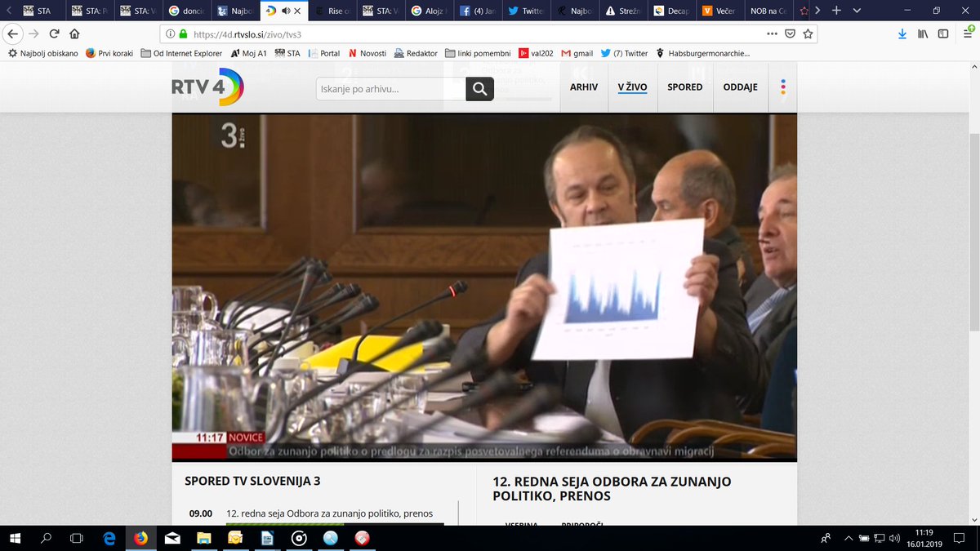The width and height of the screenshot is (980, 551).
Task: Open the ARHIV menu item
Action: tap(584, 87)
